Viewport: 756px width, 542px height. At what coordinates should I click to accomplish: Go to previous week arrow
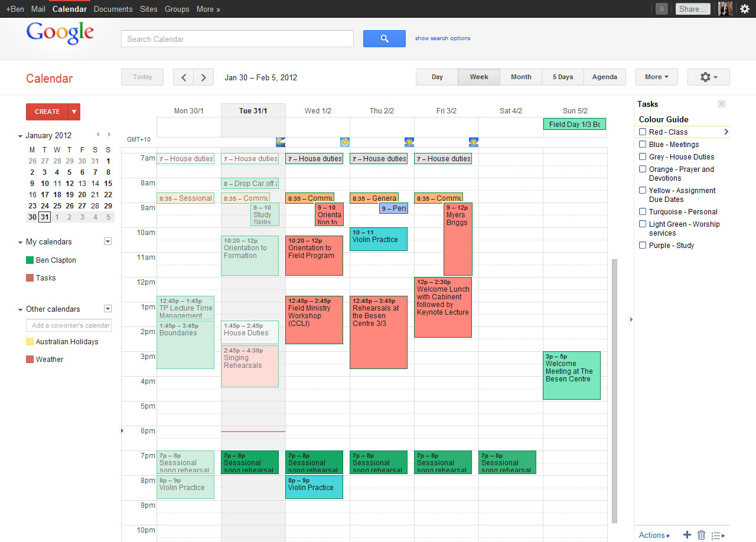[183, 77]
